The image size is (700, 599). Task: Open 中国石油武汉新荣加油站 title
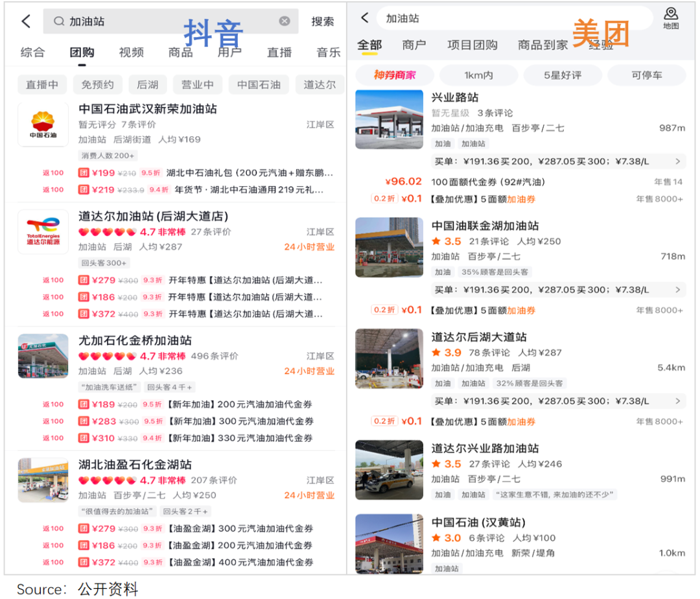[x=148, y=109]
